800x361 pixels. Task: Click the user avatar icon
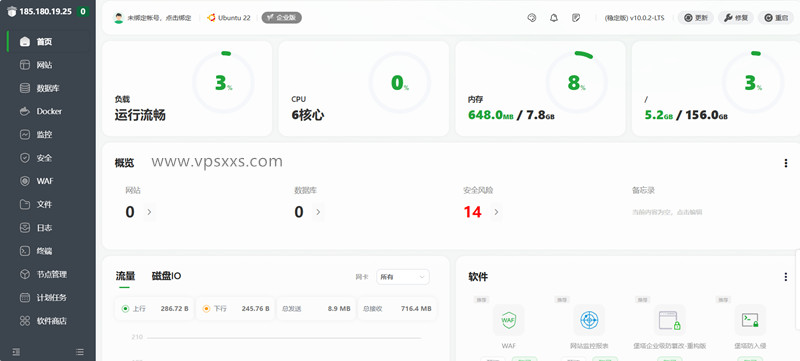tap(118, 18)
